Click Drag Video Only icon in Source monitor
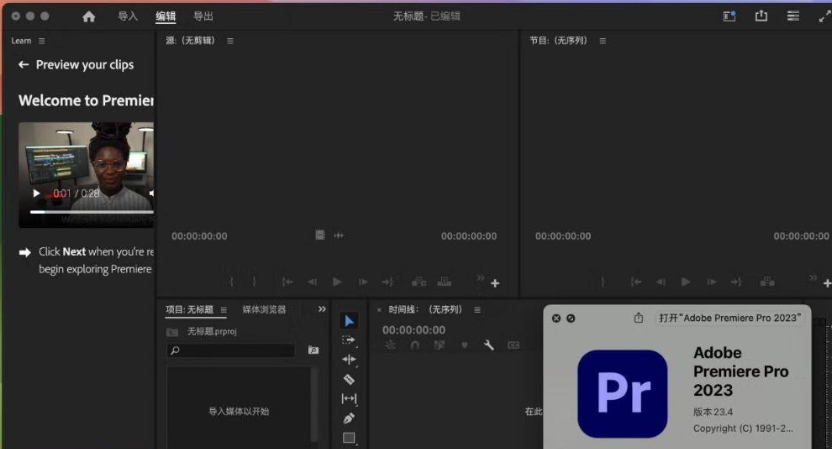 coord(320,235)
